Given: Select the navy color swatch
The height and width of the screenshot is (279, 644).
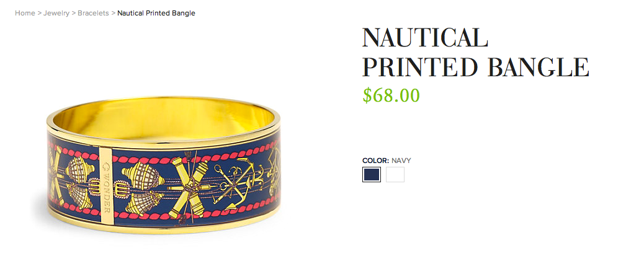Looking at the screenshot, I should (371, 174).
